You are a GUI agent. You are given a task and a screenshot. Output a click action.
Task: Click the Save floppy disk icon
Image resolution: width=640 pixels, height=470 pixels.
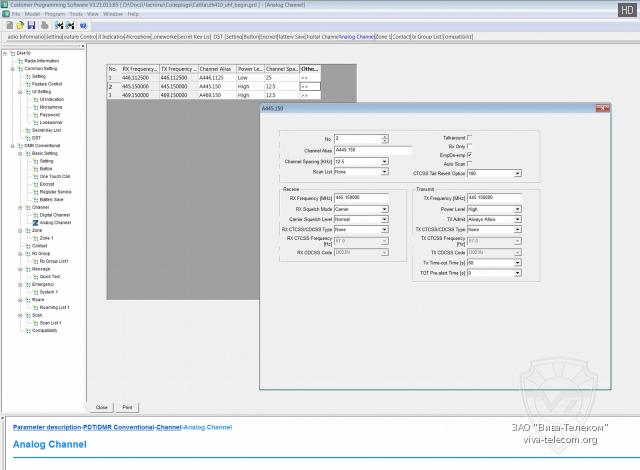tap(31, 25)
